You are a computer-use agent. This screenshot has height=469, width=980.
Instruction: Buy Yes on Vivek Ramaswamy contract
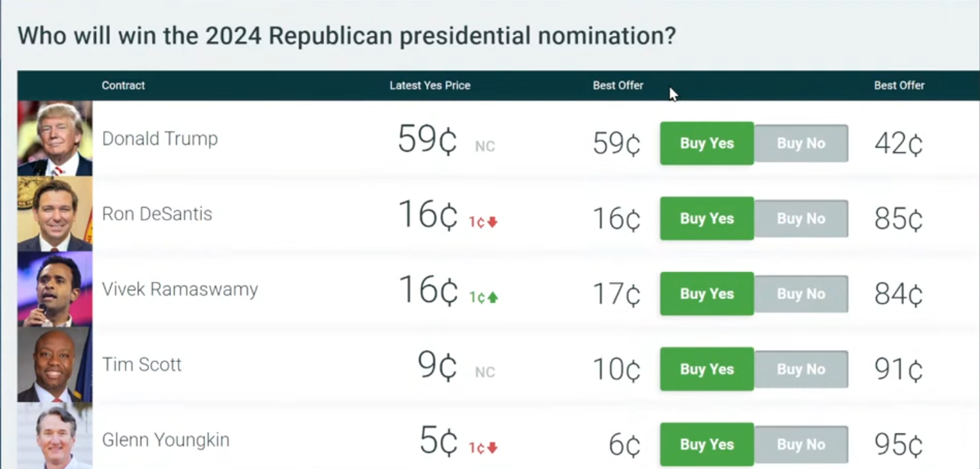707,294
